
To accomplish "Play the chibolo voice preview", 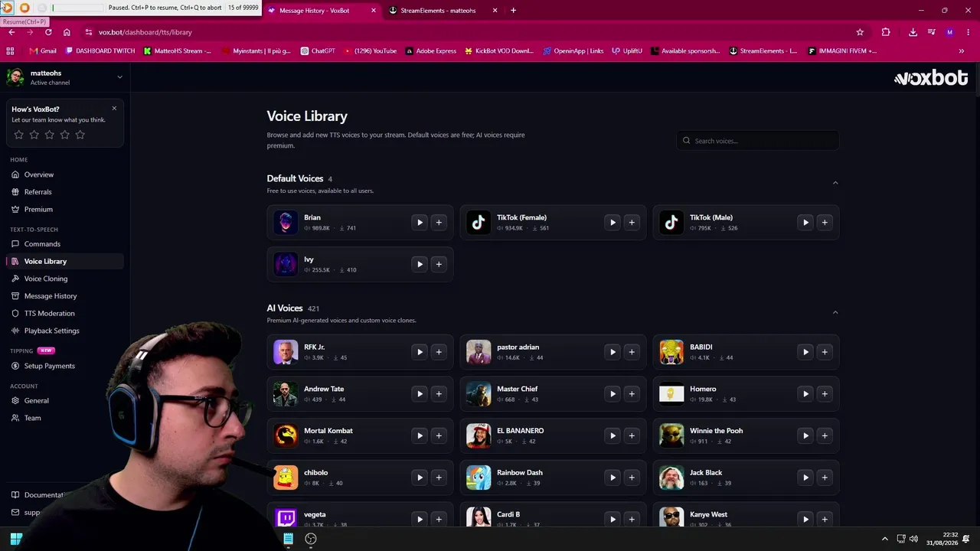I will click(420, 478).
